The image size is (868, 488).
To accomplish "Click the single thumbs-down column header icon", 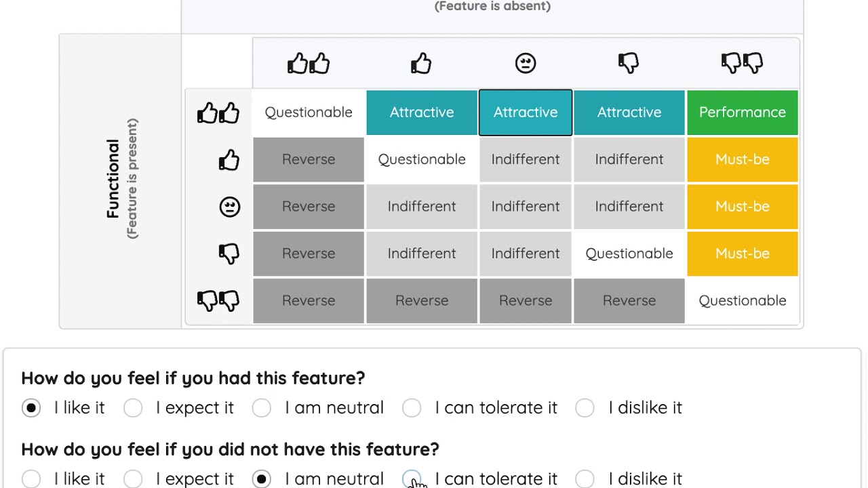I will point(629,64).
